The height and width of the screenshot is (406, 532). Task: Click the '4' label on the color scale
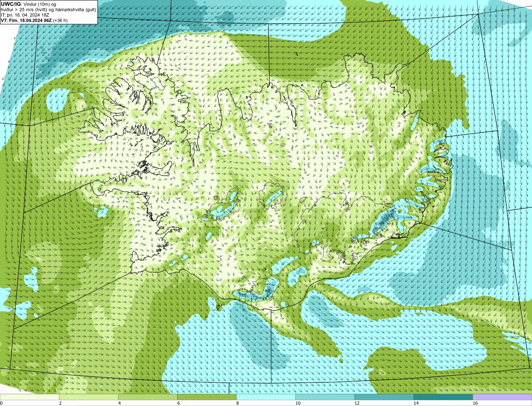[x=119, y=403]
